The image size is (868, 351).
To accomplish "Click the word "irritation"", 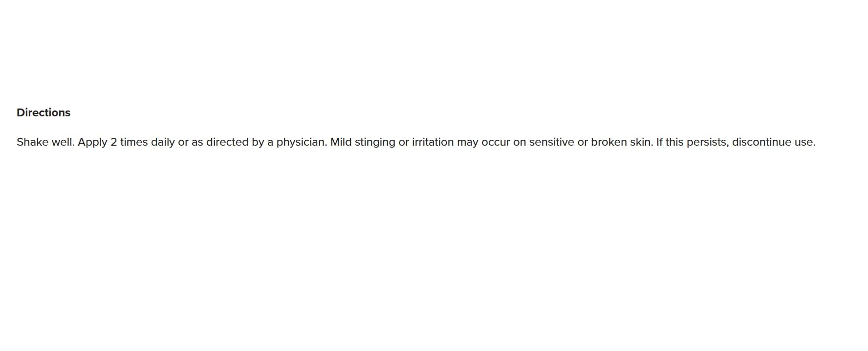I will click(433, 142).
